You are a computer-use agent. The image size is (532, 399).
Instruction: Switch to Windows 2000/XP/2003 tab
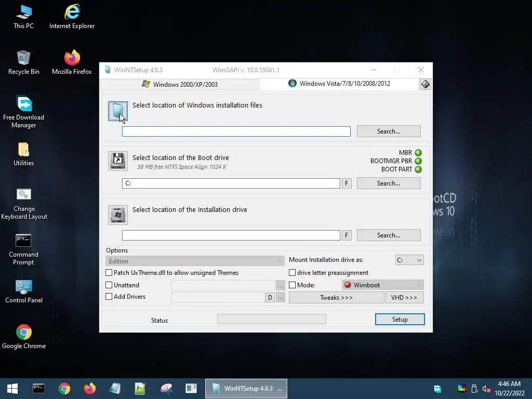(180, 84)
